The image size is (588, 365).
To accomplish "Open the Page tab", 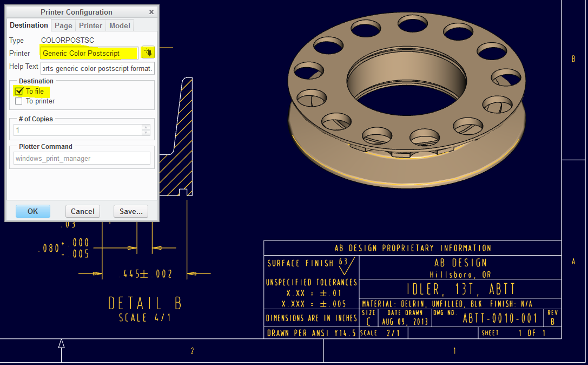I will (63, 25).
